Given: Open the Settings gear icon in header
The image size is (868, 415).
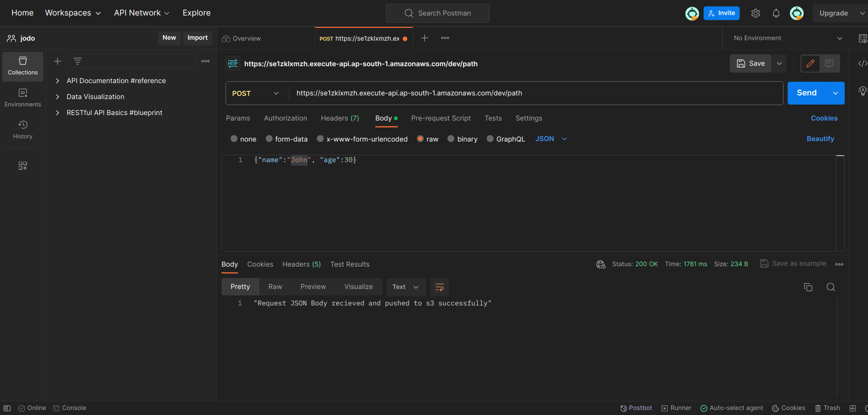Looking at the screenshot, I should click(x=756, y=13).
